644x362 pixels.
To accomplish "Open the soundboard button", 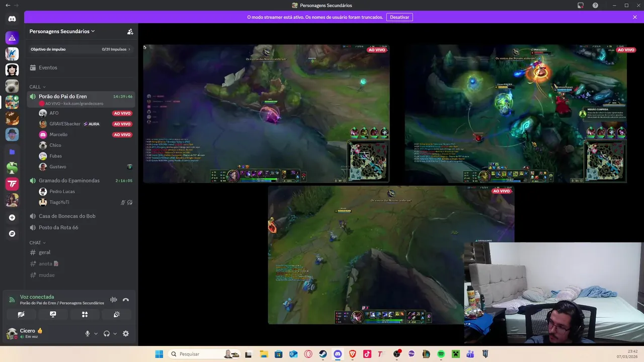I will pos(117,314).
